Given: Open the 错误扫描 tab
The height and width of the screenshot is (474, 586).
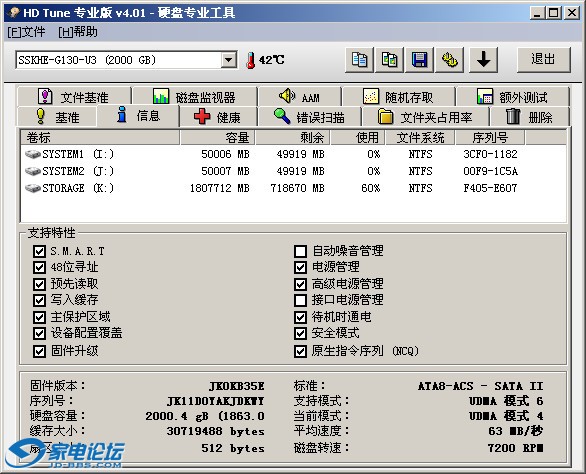Looking at the screenshot, I should (309, 117).
